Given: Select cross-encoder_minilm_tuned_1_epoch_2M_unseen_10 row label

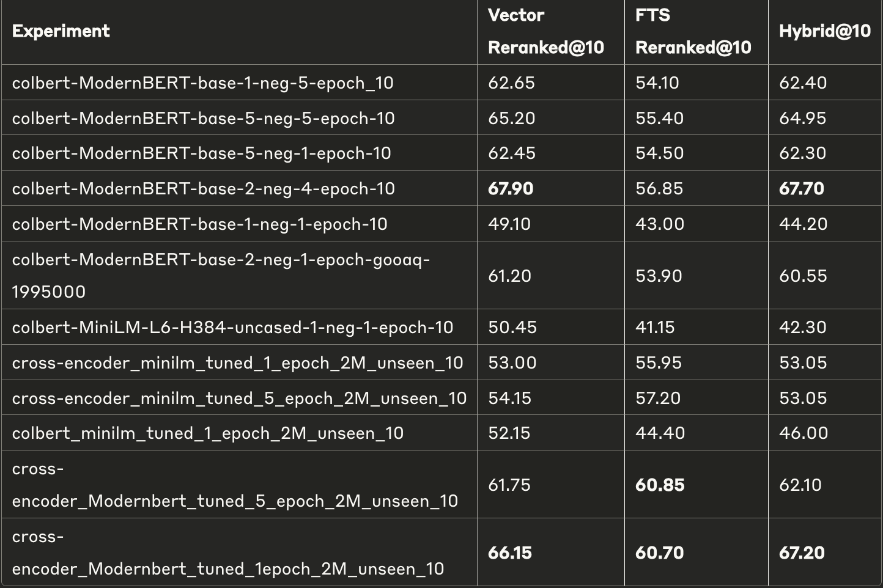Looking at the screenshot, I should pos(237,362).
